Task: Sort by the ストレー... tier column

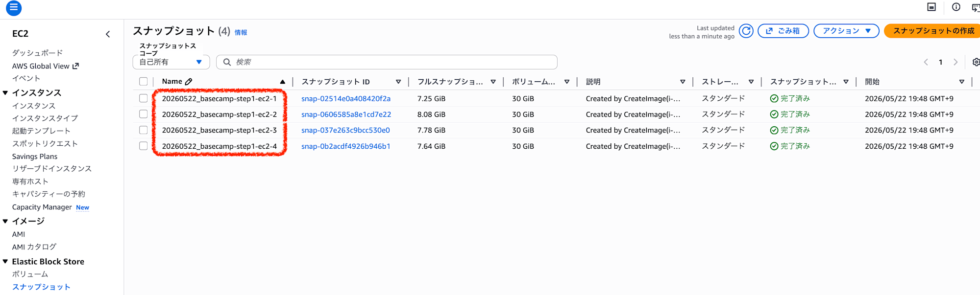Action: [x=751, y=82]
